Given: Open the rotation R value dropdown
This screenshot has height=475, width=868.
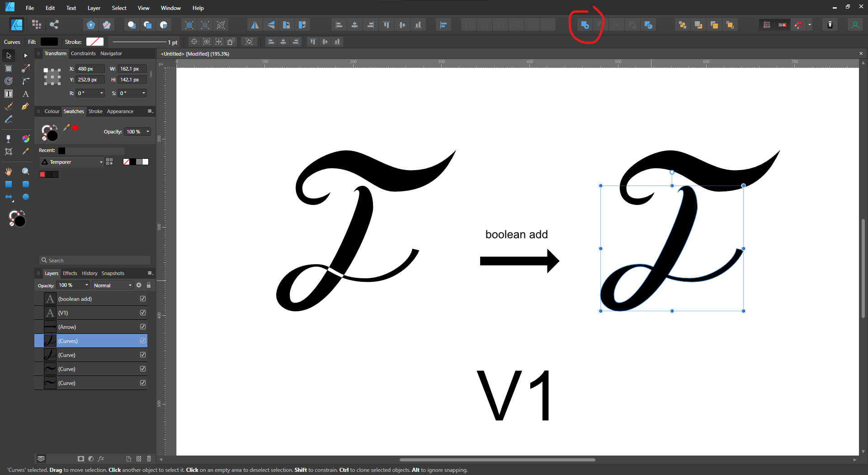Looking at the screenshot, I should point(102,93).
